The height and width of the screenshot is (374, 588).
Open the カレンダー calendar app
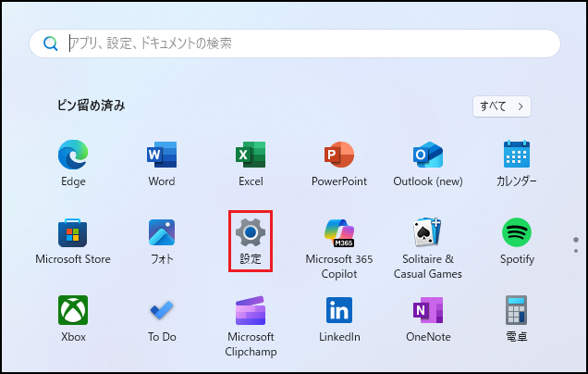point(516,155)
